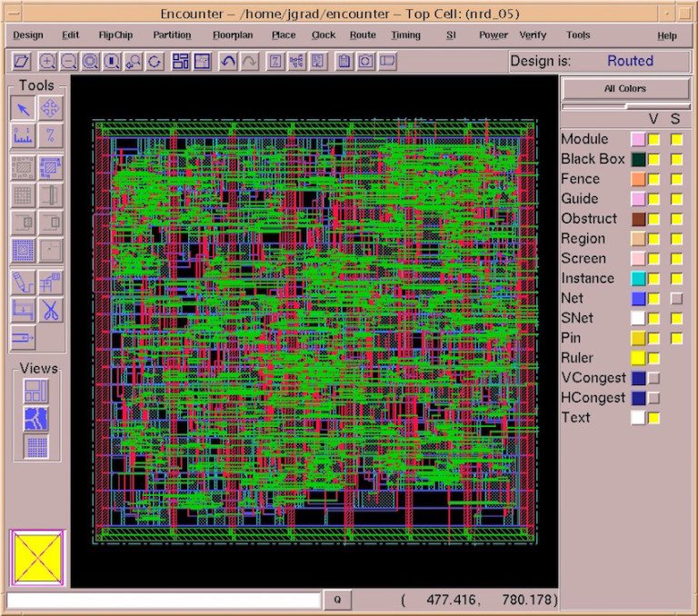698x616 pixels.
Task: Switch to the floorplan view icon
Action: [x=36, y=392]
